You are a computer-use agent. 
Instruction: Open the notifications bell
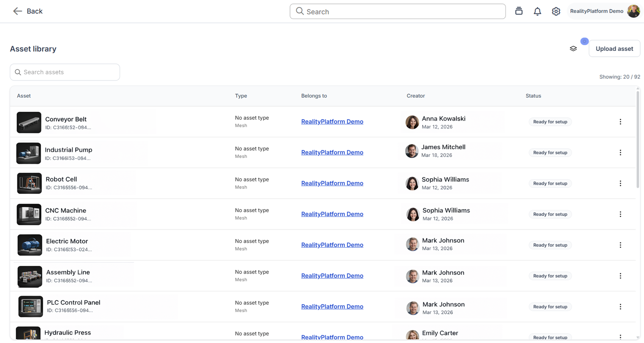click(x=537, y=11)
